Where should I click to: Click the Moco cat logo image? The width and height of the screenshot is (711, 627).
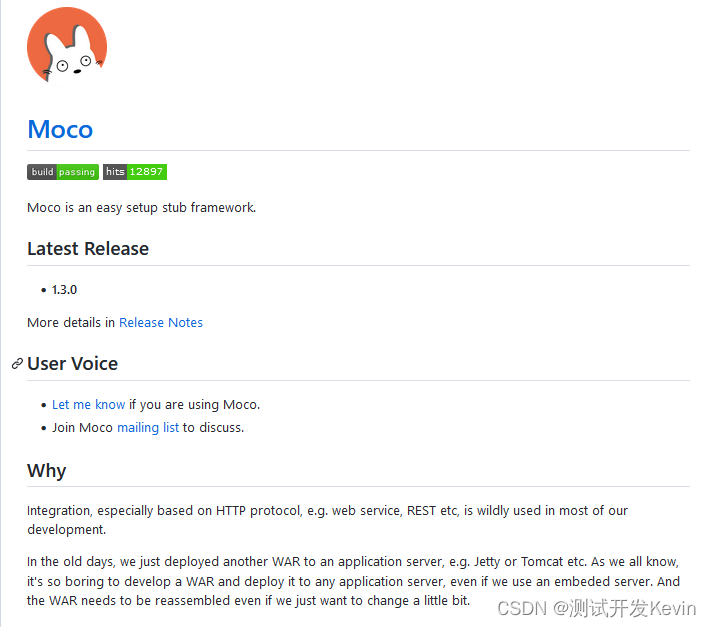[x=67, y=46]
